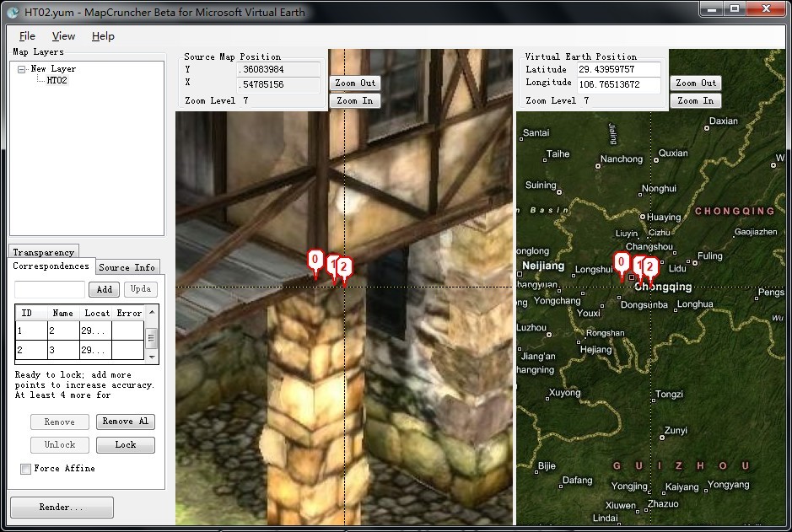792x532 pixels.
Task: Click the correspondence list scrollbar thumb
Action: [x=152, y=338]
